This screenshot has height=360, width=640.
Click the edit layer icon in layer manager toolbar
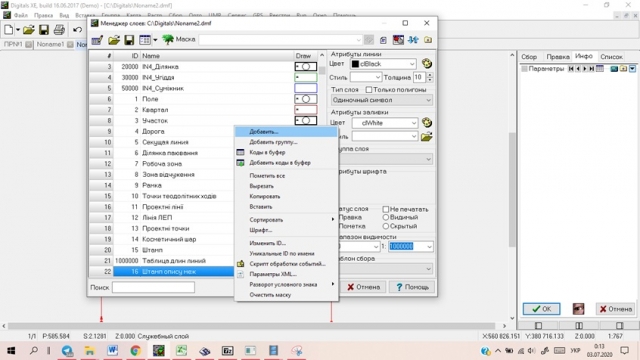click(x=97, y=40)
